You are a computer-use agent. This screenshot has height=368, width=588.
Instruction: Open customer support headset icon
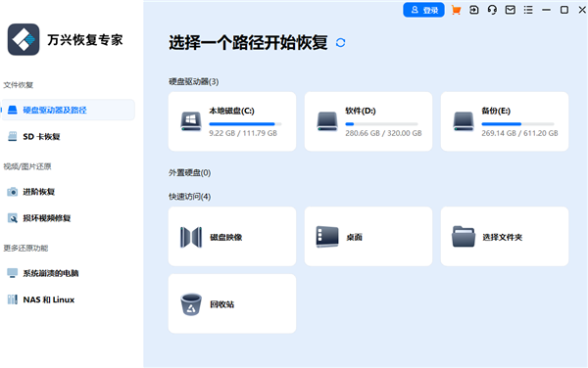[492, 10]
